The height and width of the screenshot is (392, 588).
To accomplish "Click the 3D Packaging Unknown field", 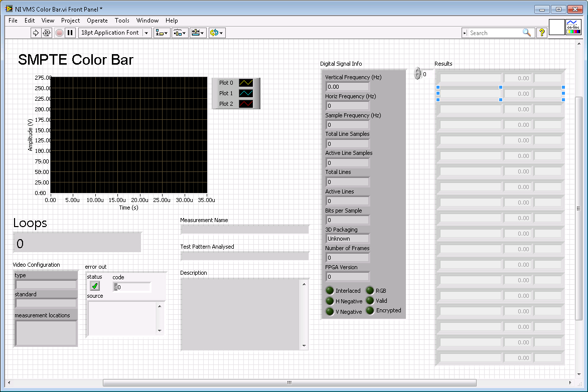I will [347, 239].
